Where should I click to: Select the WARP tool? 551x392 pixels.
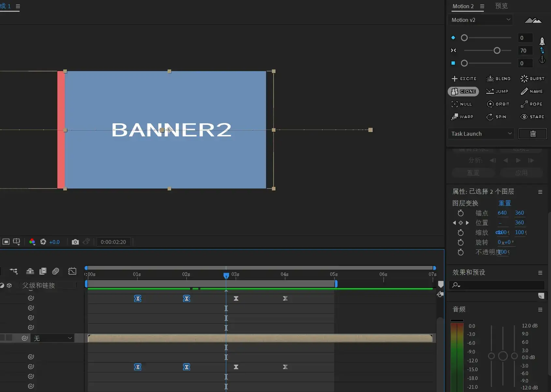pyautogui.click(x=462, y=117)
